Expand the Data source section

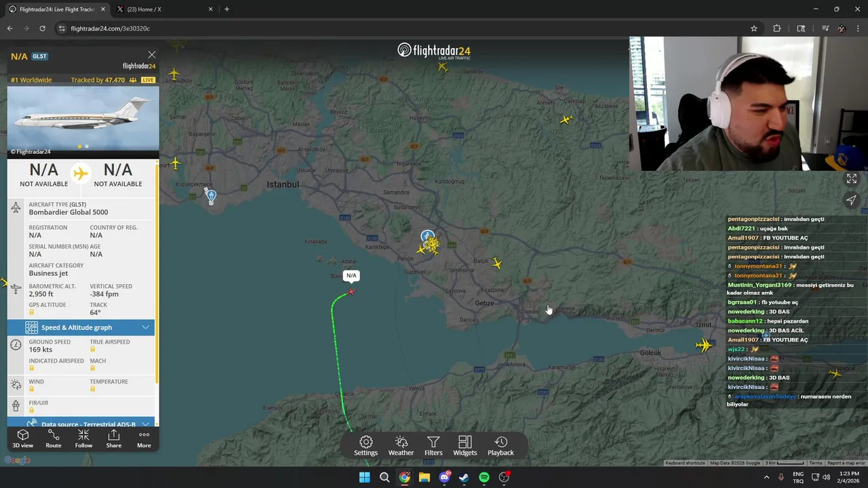click(81, 424)
